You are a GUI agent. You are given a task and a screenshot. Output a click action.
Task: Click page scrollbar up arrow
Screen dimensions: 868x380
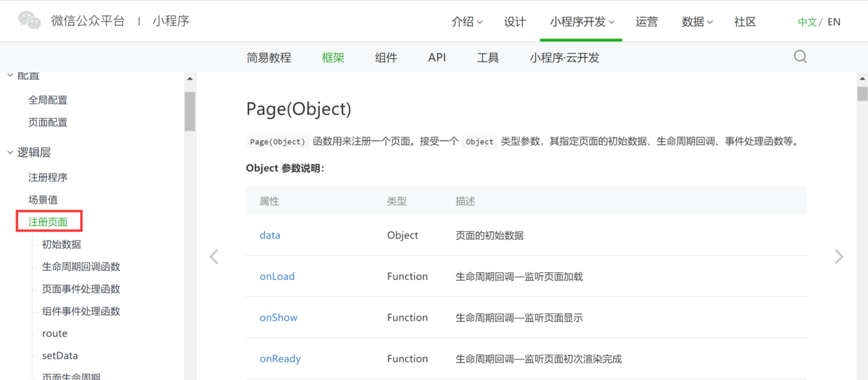[862, 79]
